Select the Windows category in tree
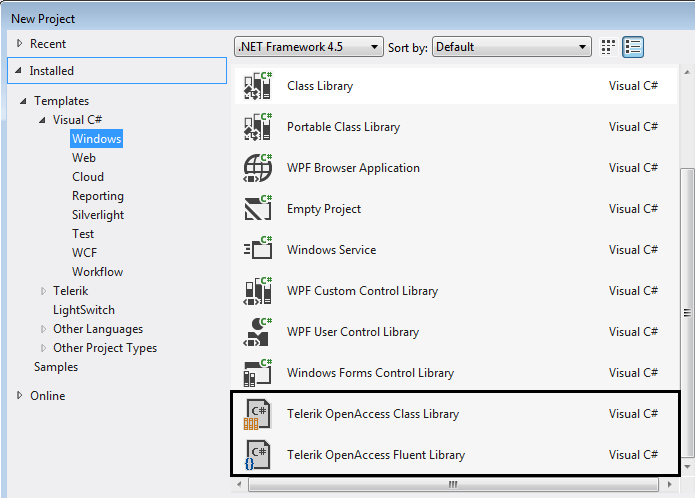The height and width of the screenshot is (498, 695). 96,139
